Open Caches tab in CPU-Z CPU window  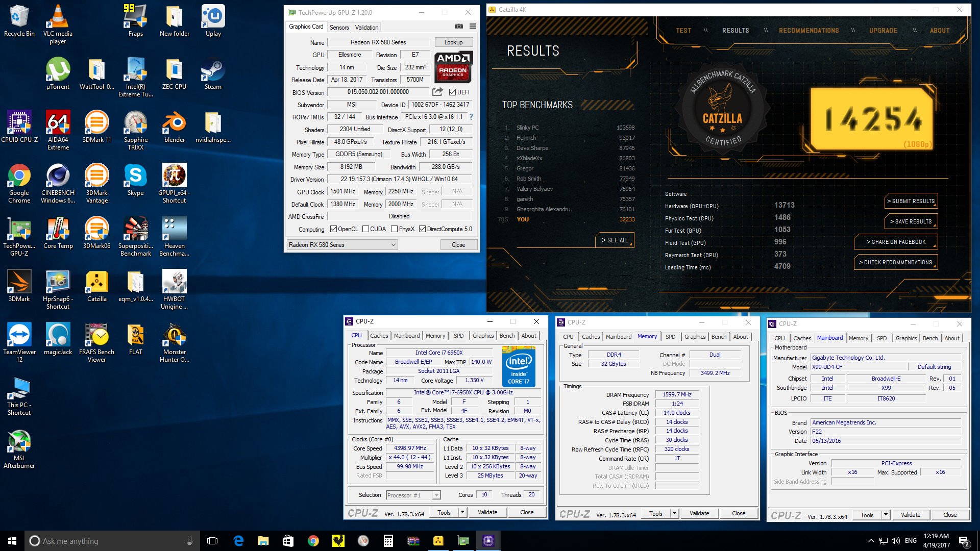[379, 336]
